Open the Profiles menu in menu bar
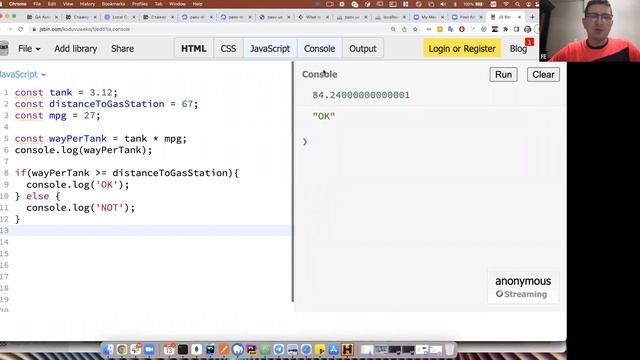This screenshot has height=360, width=640. pos(140,4)
